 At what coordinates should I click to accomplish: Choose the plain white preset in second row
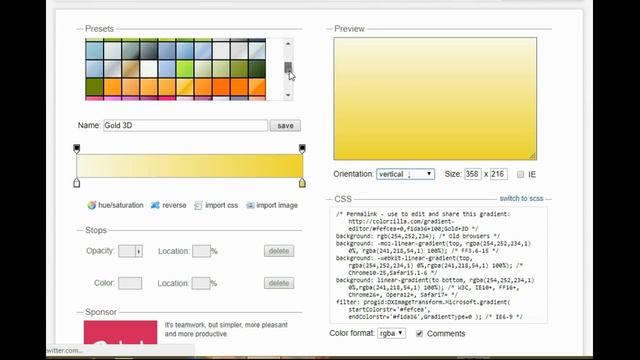[x=149, y=69]
